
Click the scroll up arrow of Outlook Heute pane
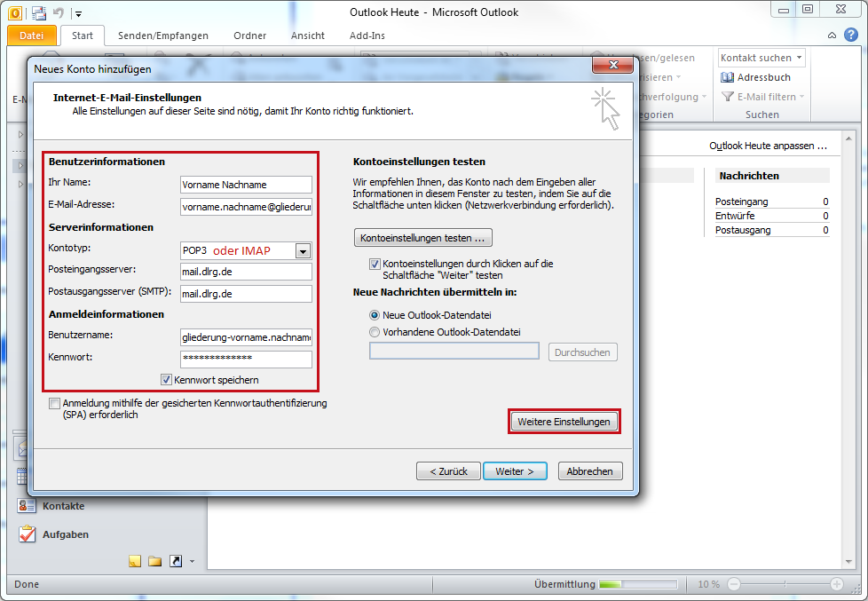pyautogui.click(x=848, y=138)
